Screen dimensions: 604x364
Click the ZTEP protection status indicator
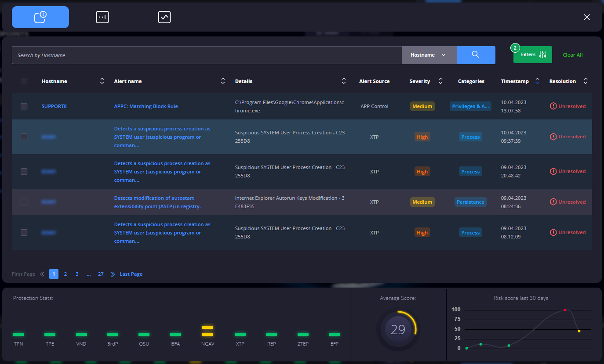point(303,335)
